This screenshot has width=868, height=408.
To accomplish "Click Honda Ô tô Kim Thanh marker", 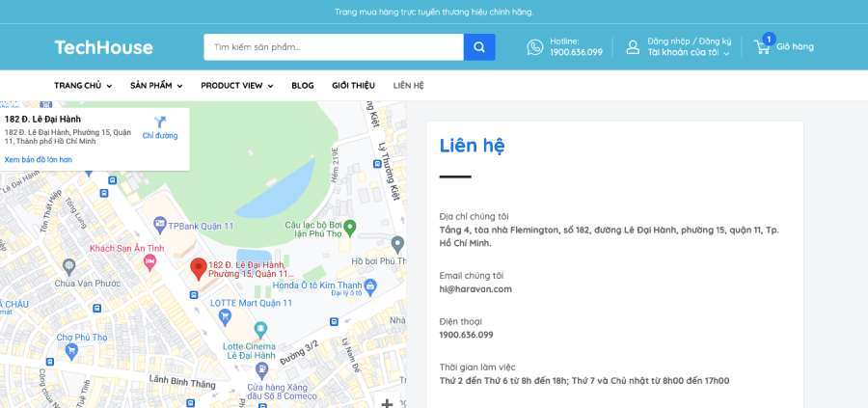I will pyautogui.click(x=371, y=286).
